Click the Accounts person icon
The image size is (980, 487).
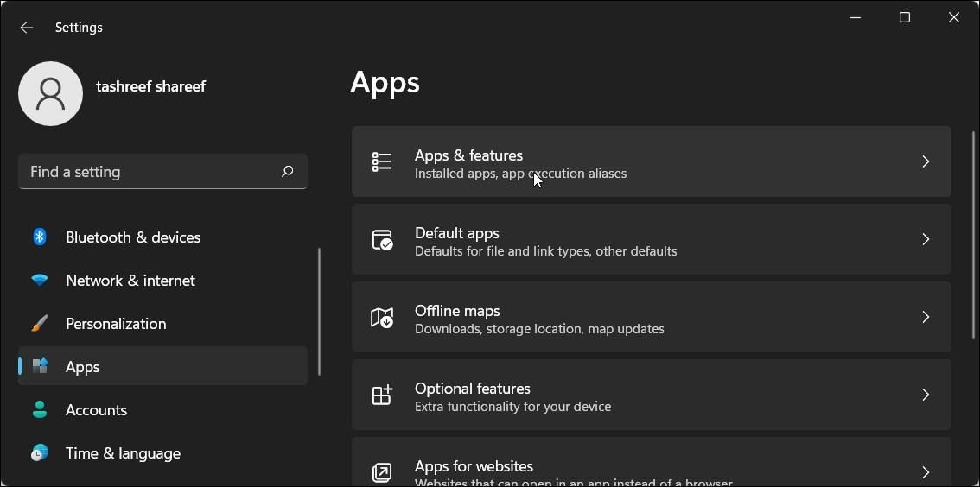(40, 409)
